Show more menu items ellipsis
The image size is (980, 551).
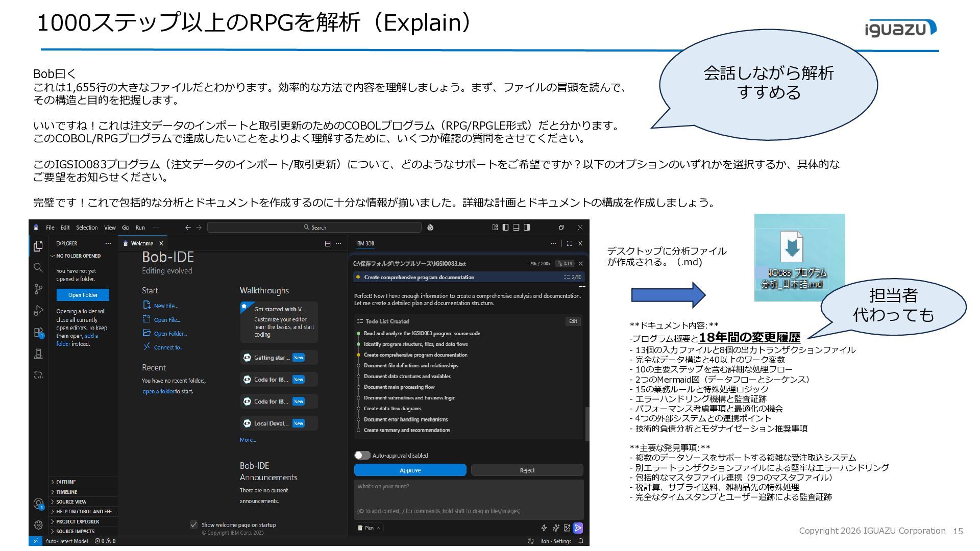[x=156, y=228]
